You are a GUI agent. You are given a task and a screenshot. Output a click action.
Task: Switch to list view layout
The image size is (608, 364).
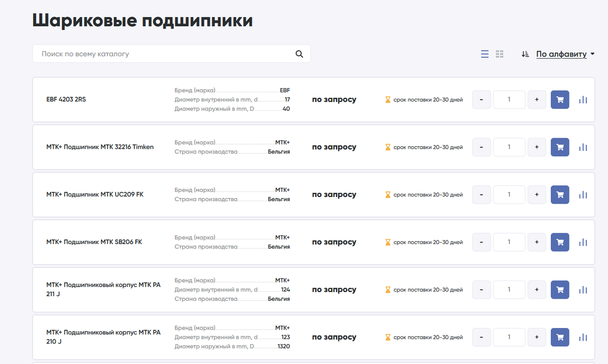pos(485,54)
